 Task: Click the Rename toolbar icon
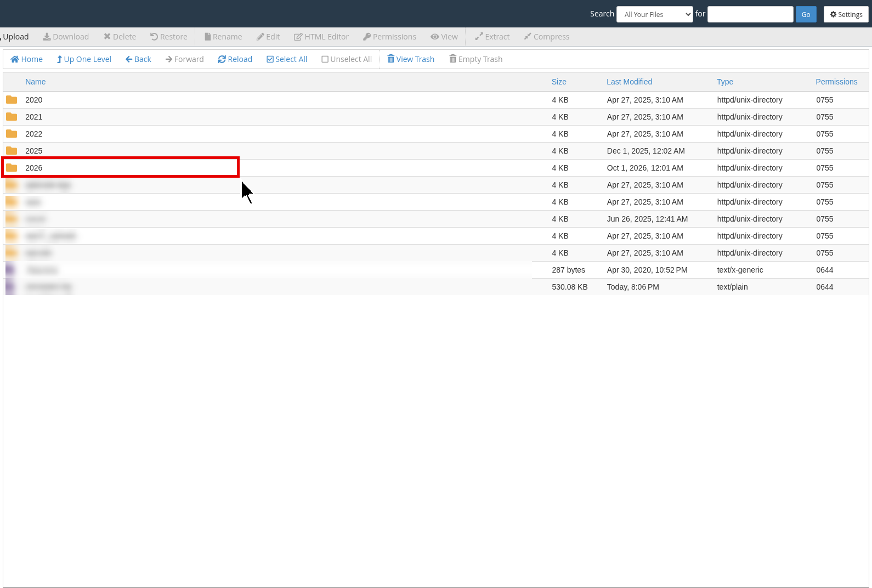pos(223,37)
